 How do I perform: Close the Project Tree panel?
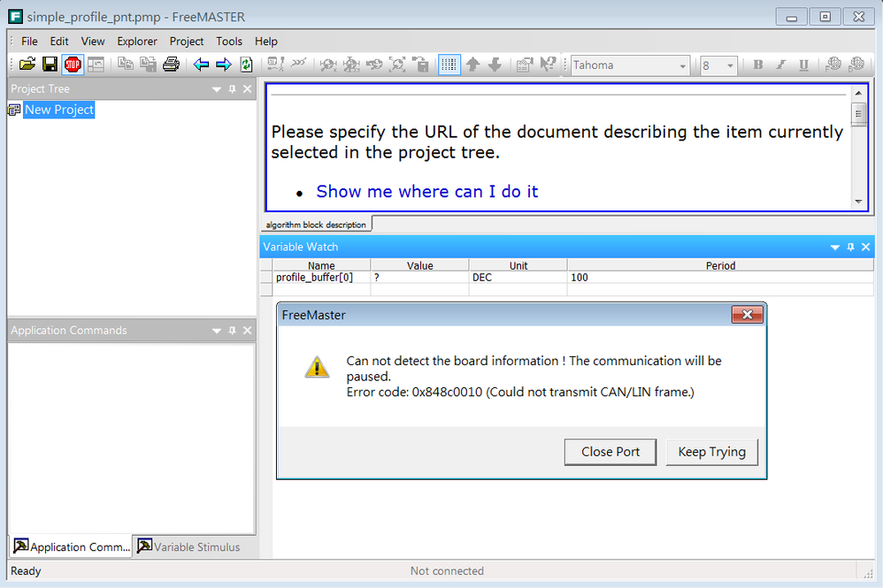(247, 89)
